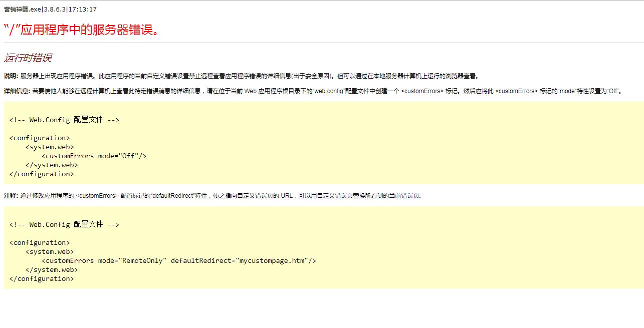
Task: Click the bold 说明: label
Action: click(11, 76)
